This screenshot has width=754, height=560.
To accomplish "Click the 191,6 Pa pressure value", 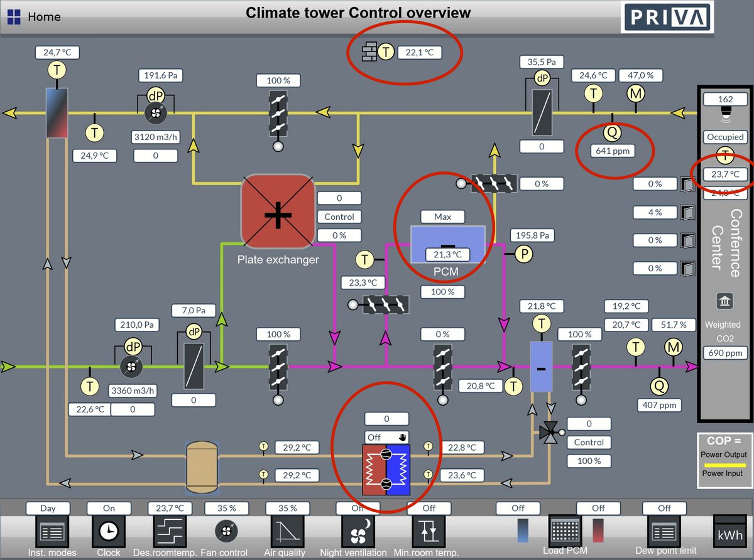I will tap(160, 75).
